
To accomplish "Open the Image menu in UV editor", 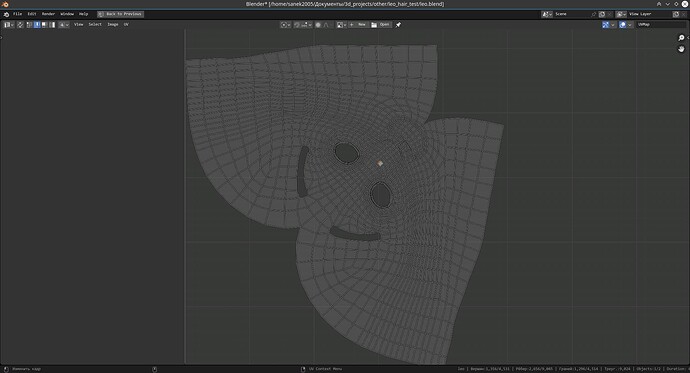I will 113,25.
